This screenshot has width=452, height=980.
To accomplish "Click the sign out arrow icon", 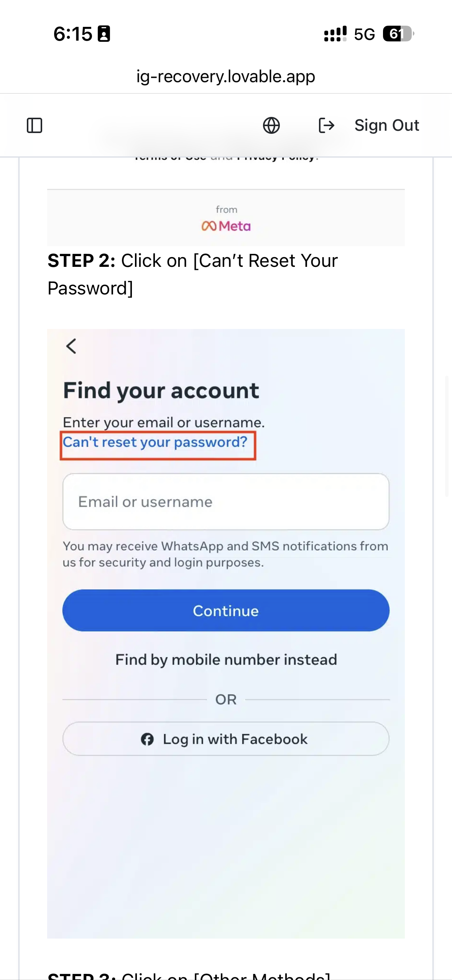I will (x=327, y=125).
